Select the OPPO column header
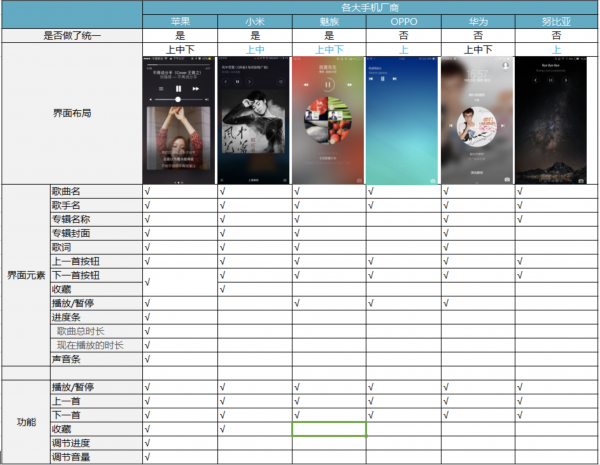Viewport: 600px width, 465px height. coord(404,21)
